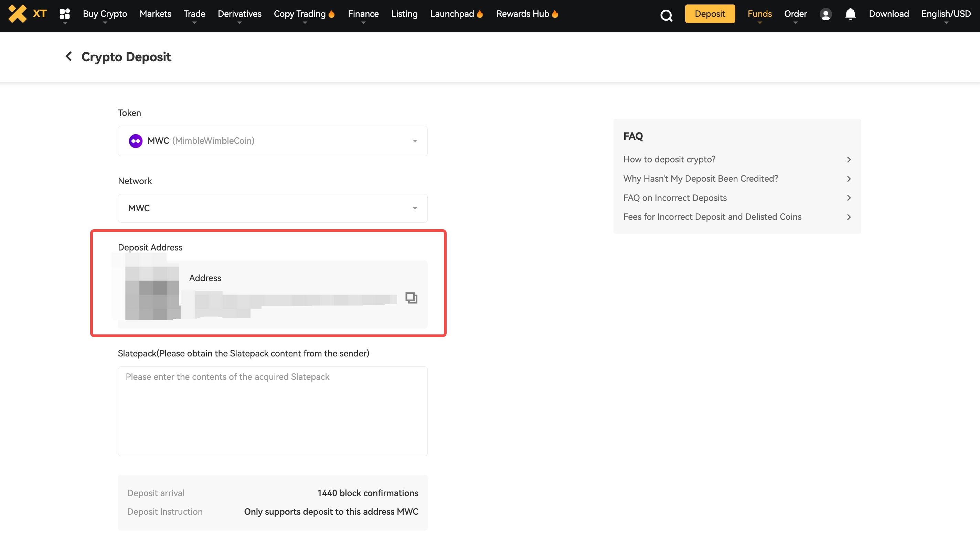980x545 pixels.
Task: Copy the deposit address using copy icon
Action: 411,297
